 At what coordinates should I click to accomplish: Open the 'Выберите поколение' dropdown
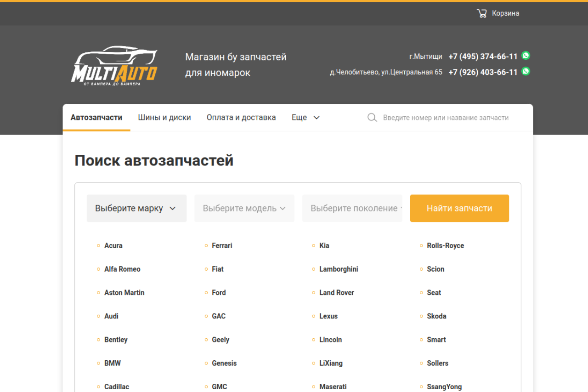(352, 208)
